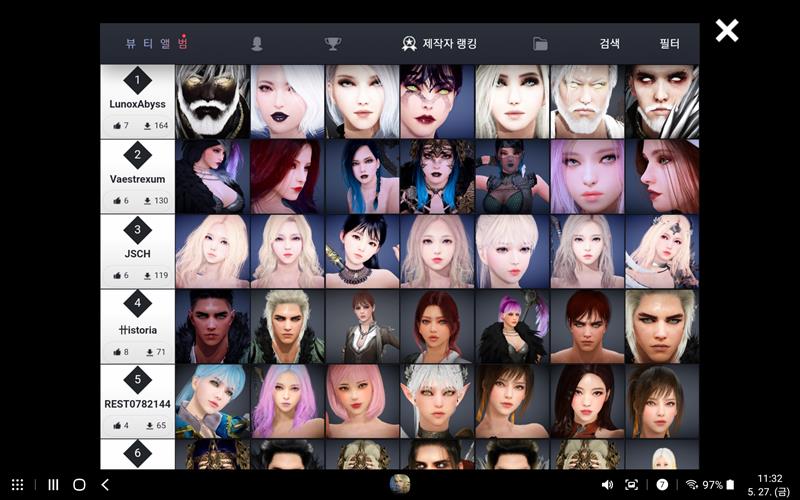Click LunoxAbyss download count icon
This screenshot has height=500, width=800.
[147, 126]
